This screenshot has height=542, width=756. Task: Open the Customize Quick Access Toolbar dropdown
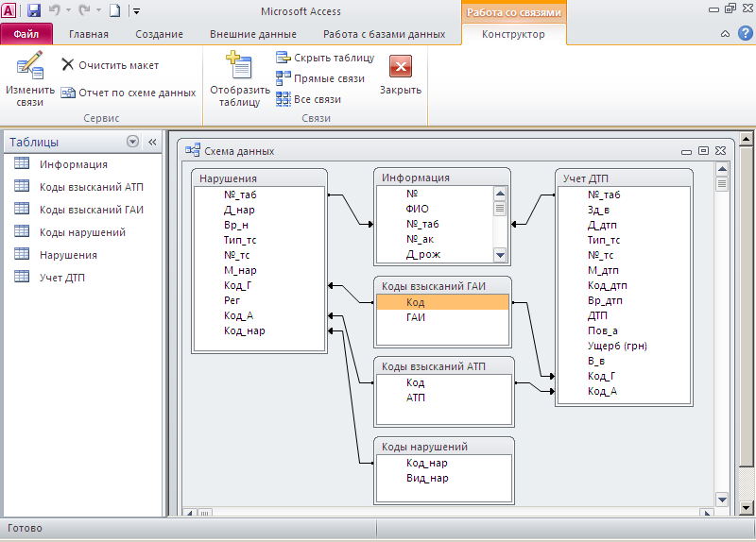tap(136, 11)
